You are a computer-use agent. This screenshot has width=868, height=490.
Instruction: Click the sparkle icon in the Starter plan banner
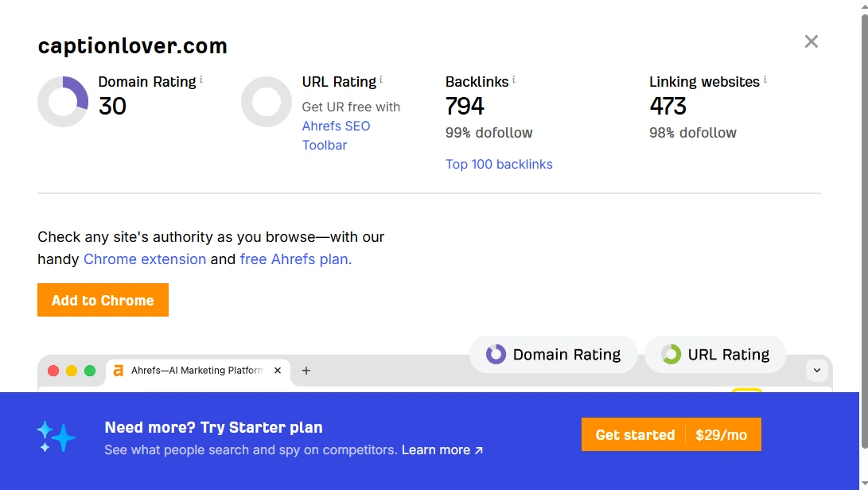pos(55,436)
